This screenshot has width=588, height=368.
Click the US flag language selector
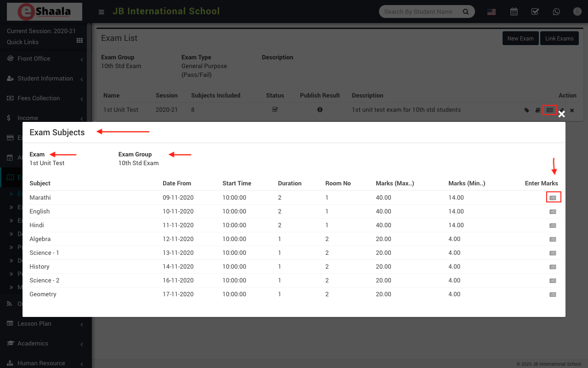click(x=492, y=12)
